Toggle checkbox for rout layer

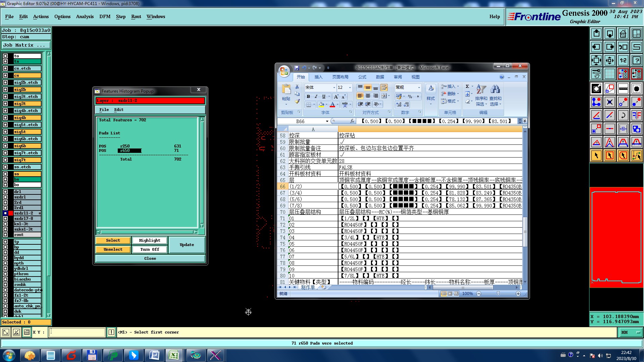click(5, 235)
